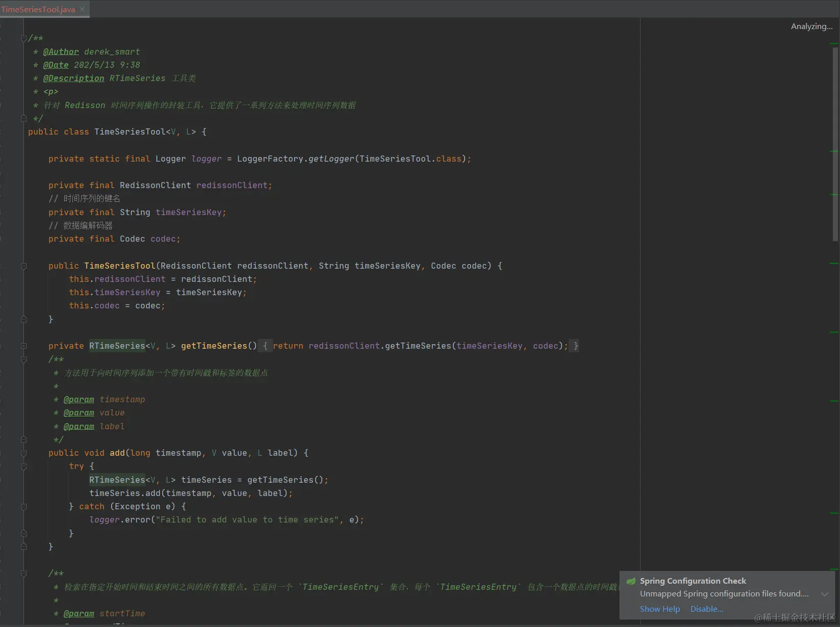Click the @Author Javadoc tag
Screen dimensions: 840x627
[61, 52]
